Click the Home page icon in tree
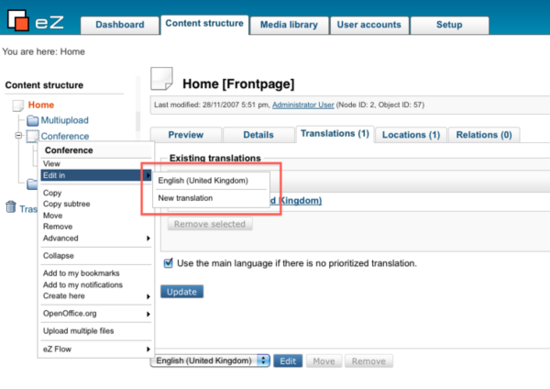 point(18,105)
